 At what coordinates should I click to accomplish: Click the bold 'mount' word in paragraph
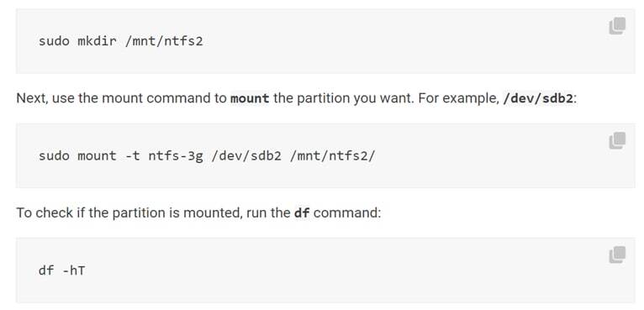[x=250, y=98]
